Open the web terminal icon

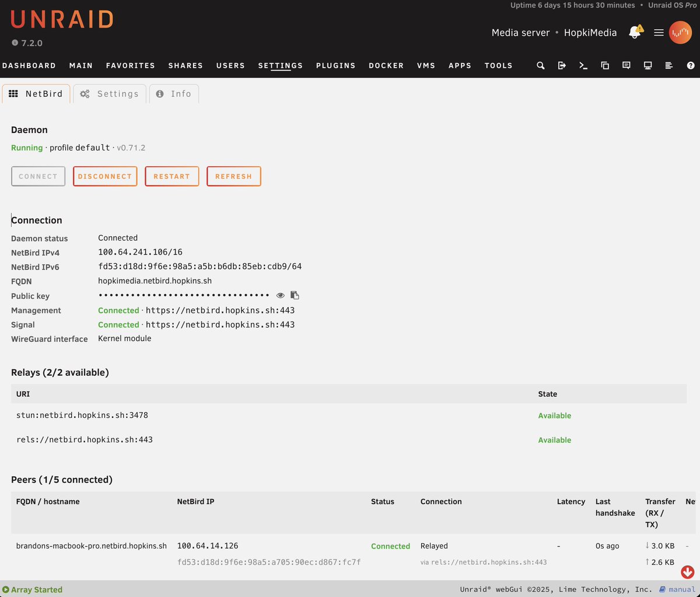point(583,65)
